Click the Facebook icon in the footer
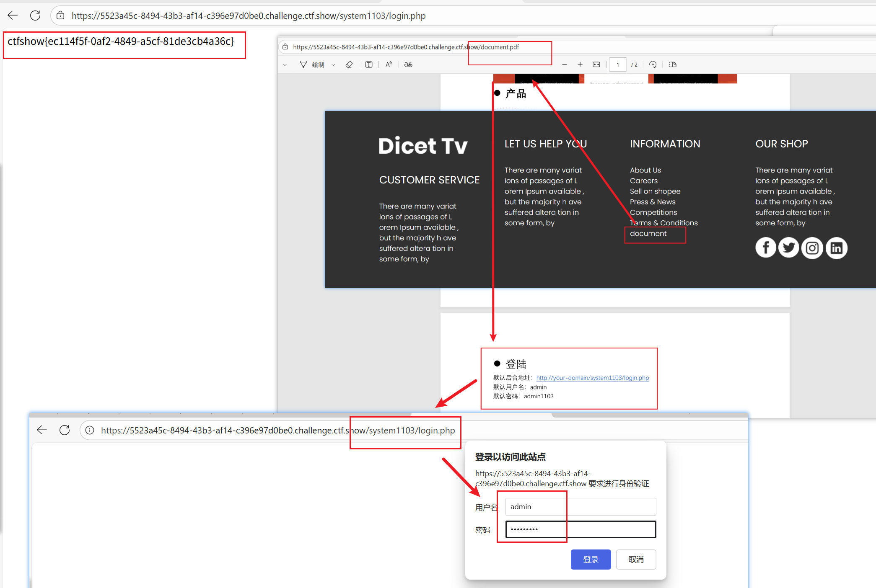 (x=766, y=248)
